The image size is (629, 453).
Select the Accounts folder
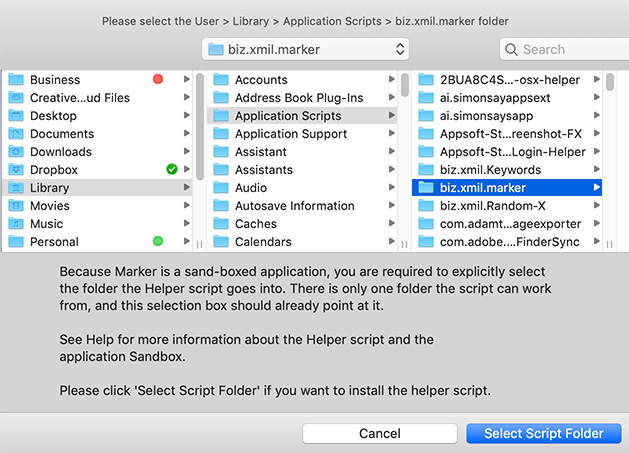pos(261,80)
